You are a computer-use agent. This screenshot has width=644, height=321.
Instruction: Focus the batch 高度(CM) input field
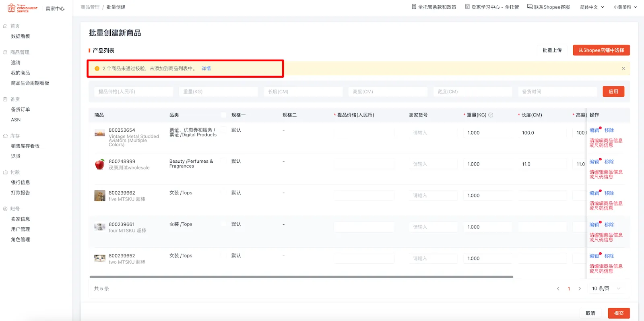388,92
